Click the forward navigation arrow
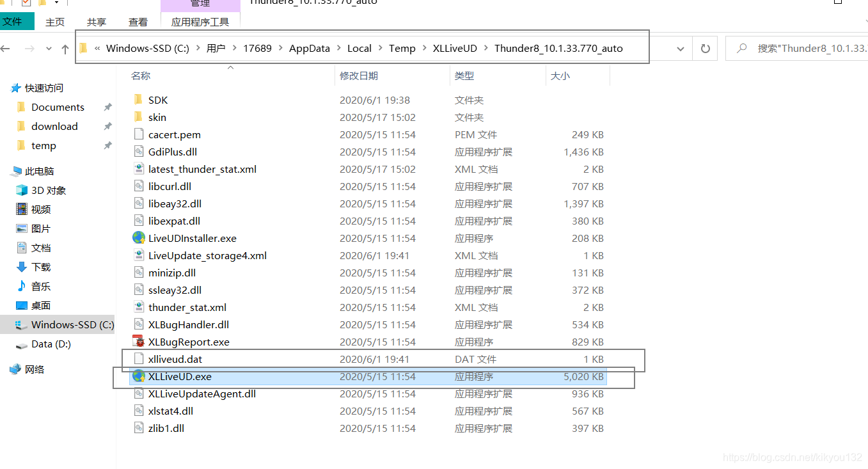This screenshot has height=469, width=868. 29,49
